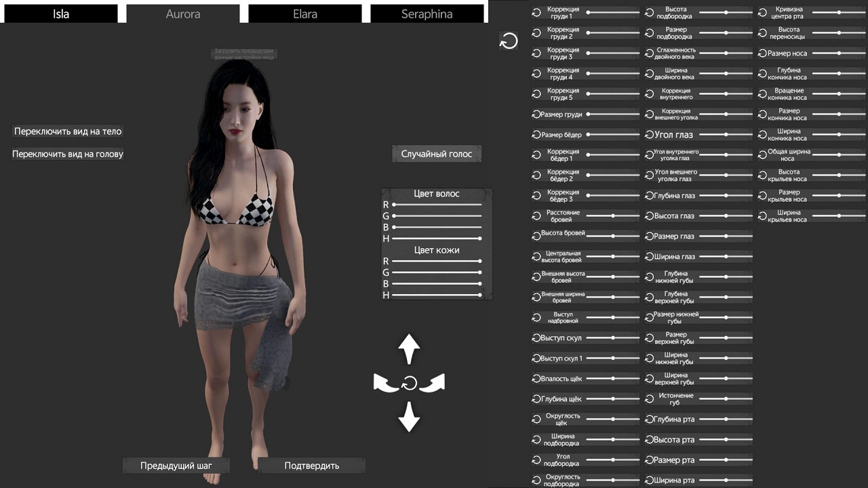This screenshot has height=488, width=868.
Task: Select the Elara character tab
Action: tap(305, 14)
